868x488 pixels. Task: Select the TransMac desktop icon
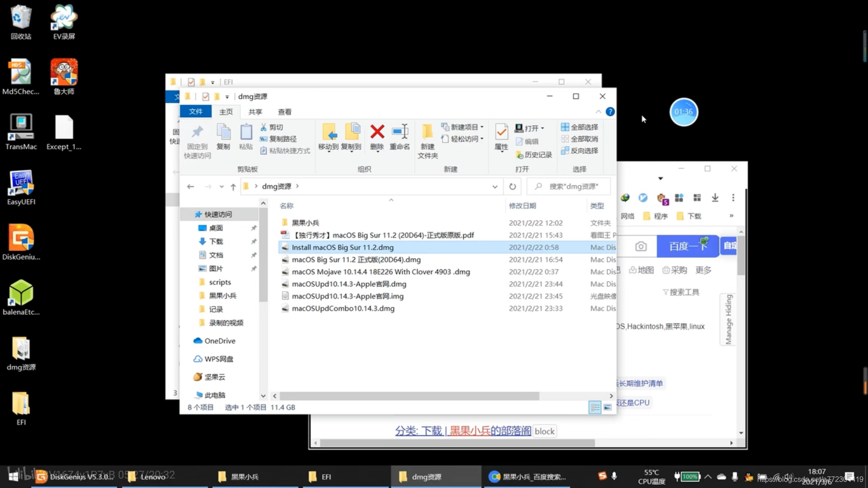(21, 132)
